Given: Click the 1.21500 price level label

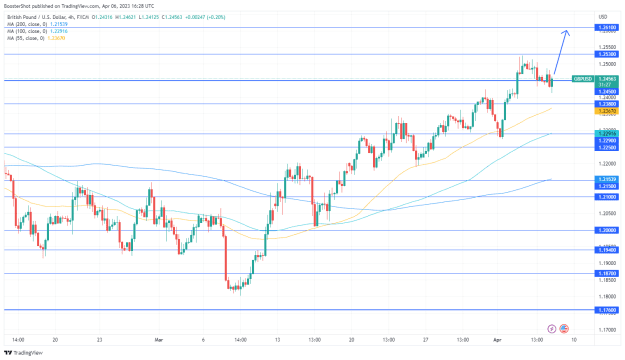Looking at the screenshot, I should tap(607, 186).
